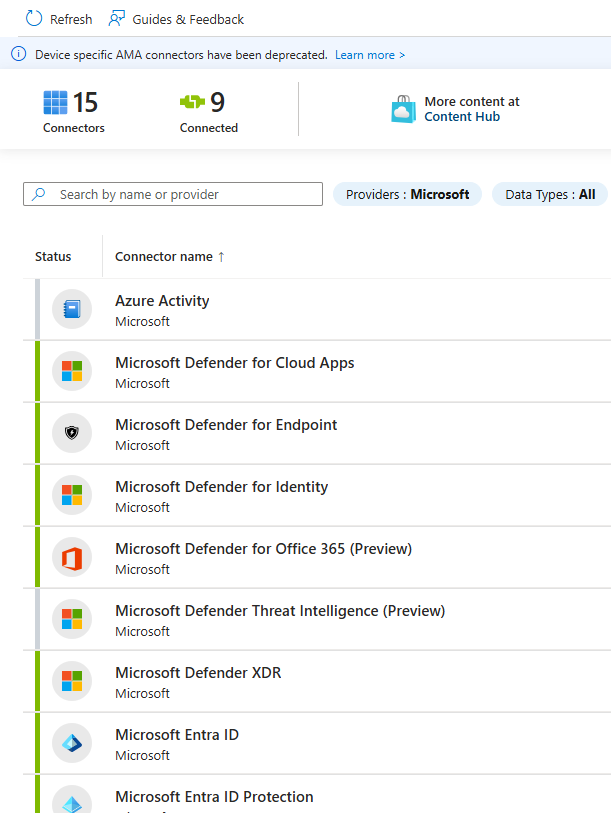
Task: Select the Microsoft Defender XDR row
Action: pos(317,681)
